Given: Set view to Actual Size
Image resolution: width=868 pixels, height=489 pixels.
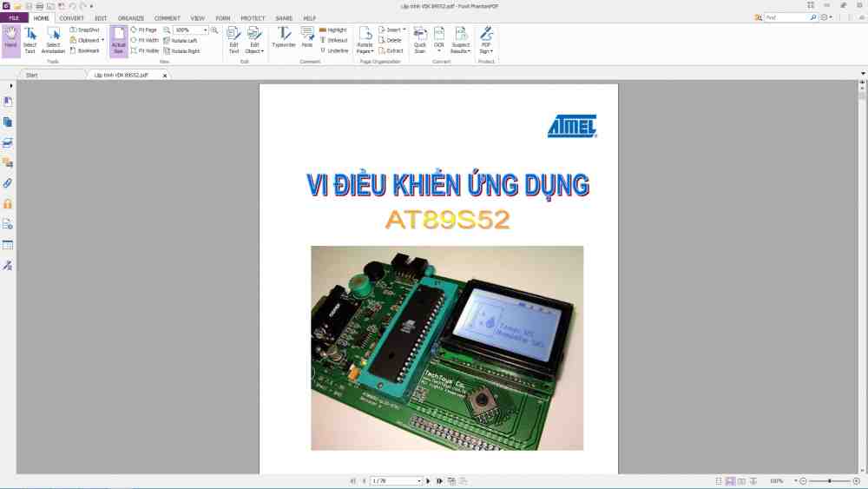Looking at the screenshot, I should pos(118,41).
